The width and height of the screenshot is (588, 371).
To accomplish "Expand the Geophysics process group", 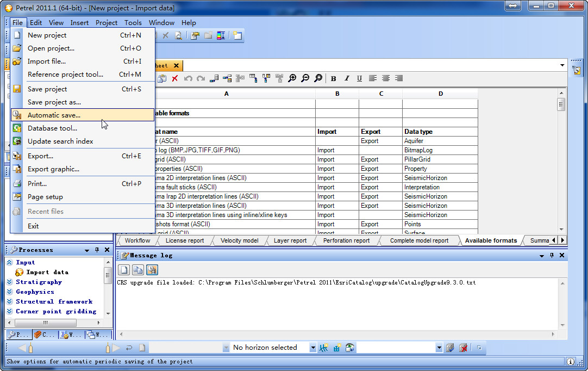I will point(10,292).
